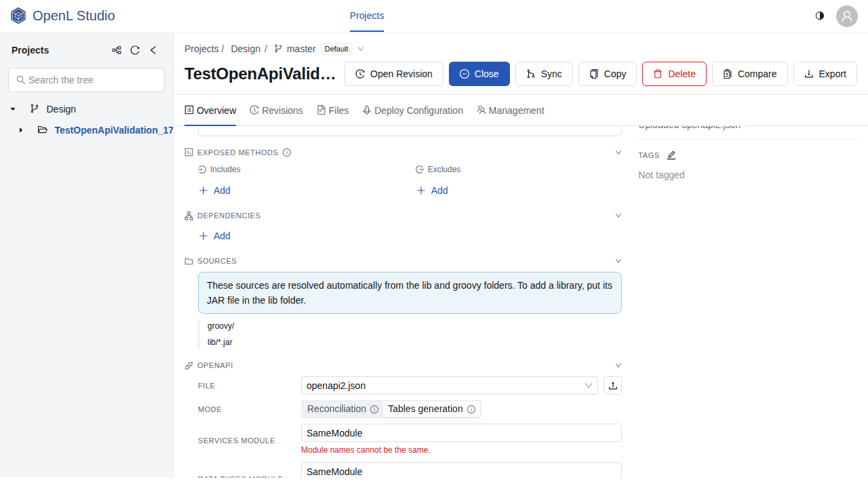
Task: Open the branch selector dropdown chevron
Action: click(361, 49)
